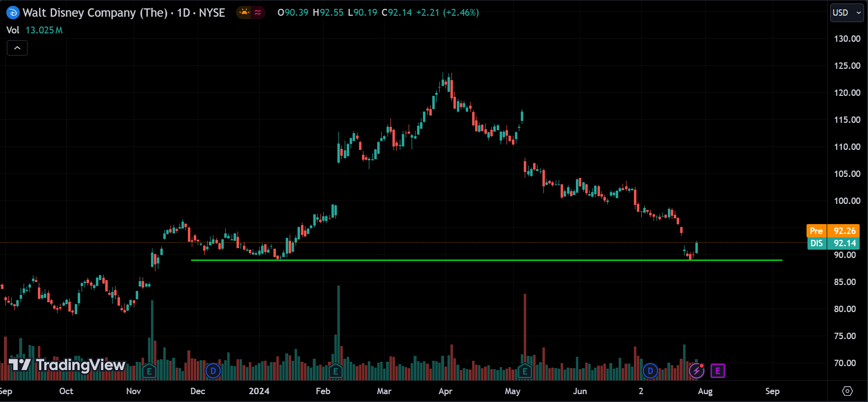Click the 2024 label on time axis
The width and height of the screenshot is (868, 402).
(259, 391)
